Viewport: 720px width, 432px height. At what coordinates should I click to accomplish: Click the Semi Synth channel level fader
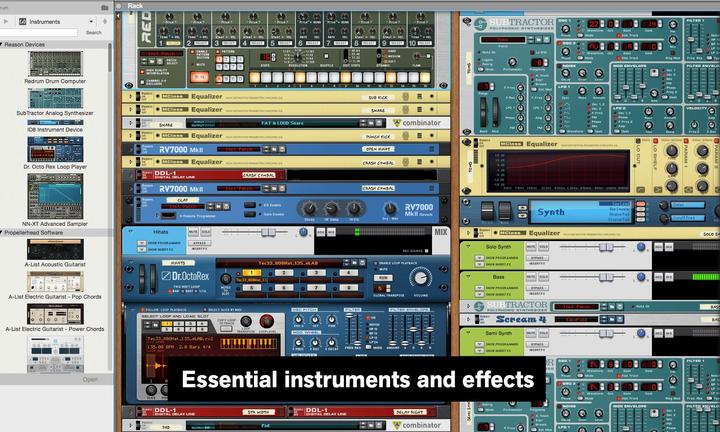(606, 334)
